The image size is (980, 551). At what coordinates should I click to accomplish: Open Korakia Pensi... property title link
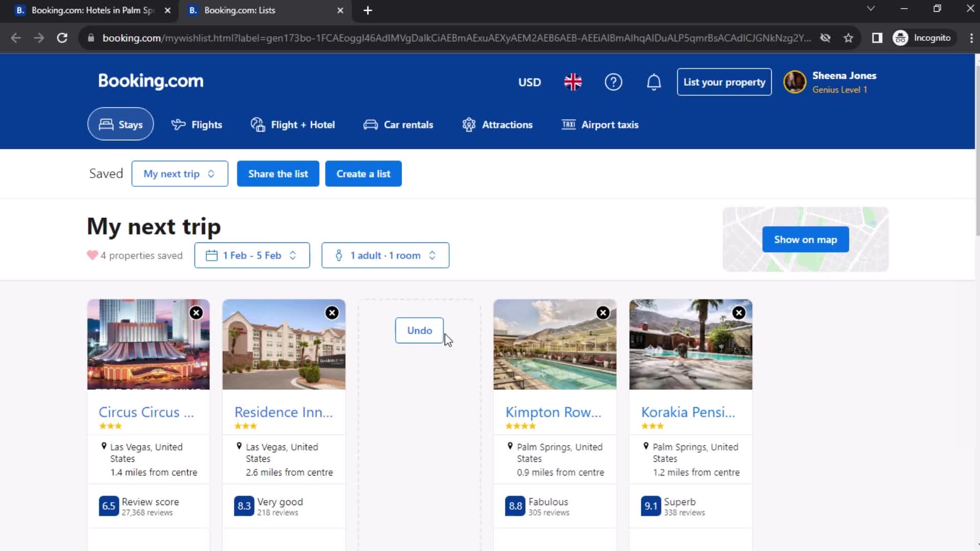(688, 412)
